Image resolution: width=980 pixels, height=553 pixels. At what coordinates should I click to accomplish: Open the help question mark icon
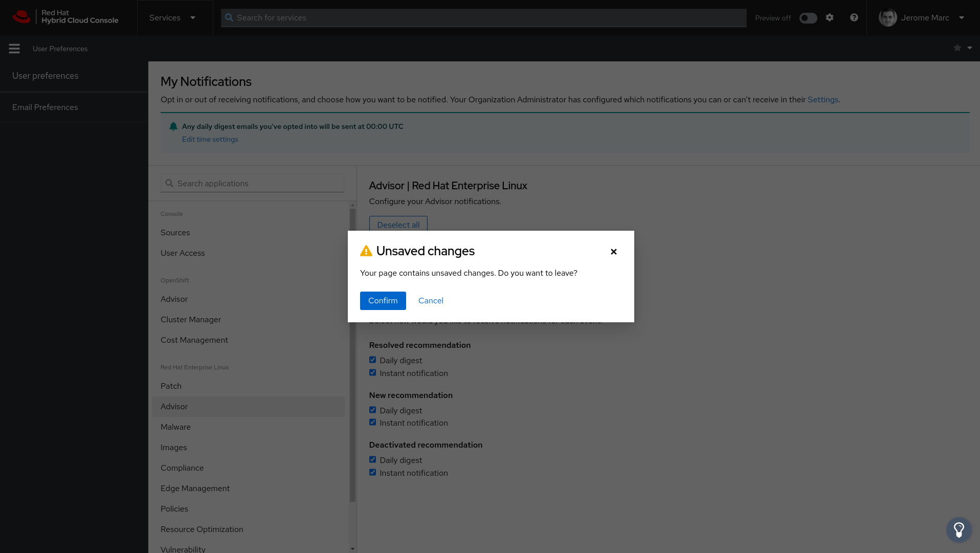coord(854,17)
